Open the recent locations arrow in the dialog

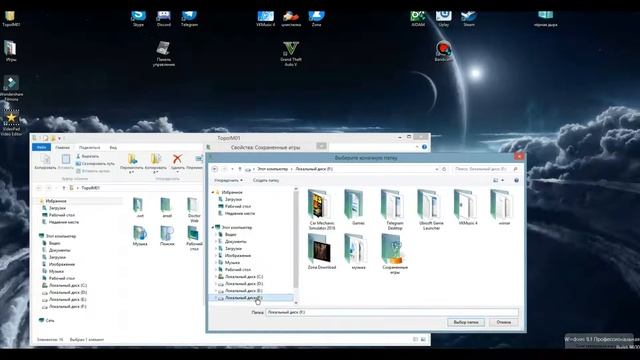pos(232,169)
